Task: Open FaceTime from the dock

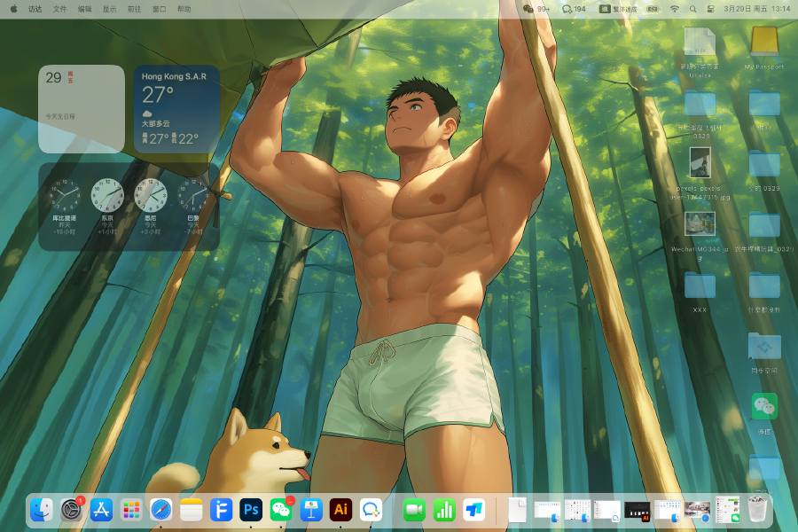Action: coord(414,510)
